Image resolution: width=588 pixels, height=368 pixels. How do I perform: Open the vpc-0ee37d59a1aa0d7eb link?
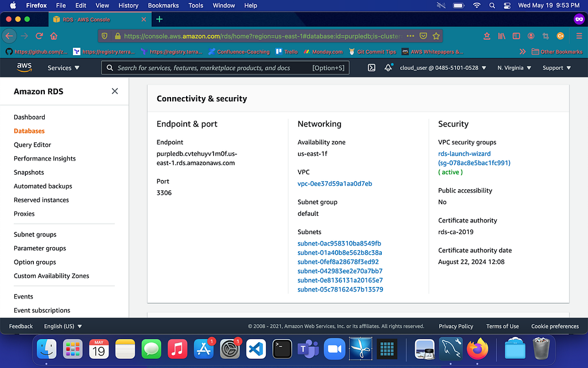pos(335,183)
